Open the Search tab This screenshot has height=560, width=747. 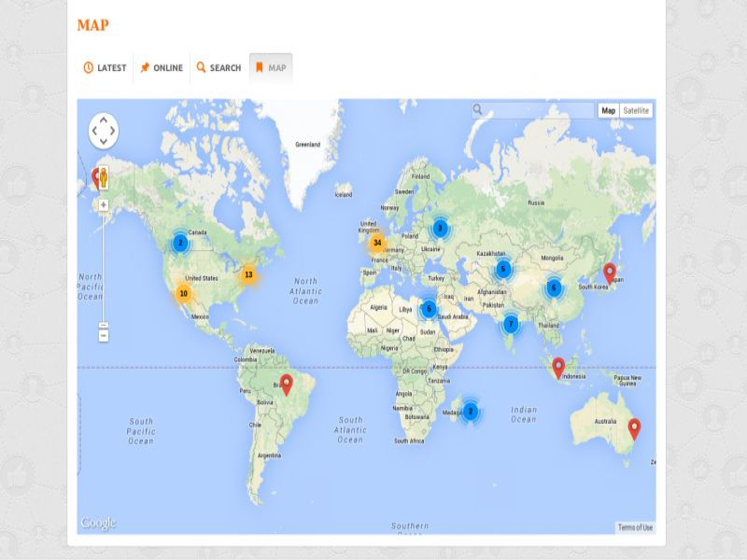coord(218,68)
